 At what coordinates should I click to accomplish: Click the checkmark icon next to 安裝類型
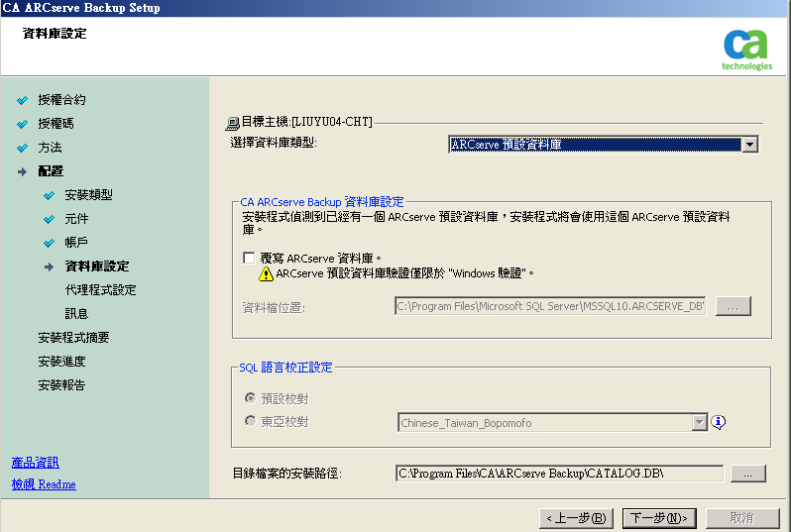[49, 195]
